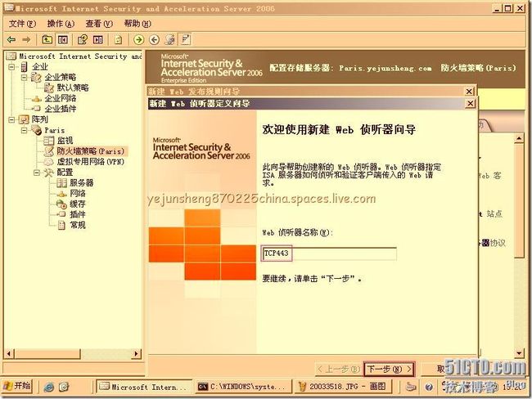
Task: Click the root Microsoft Internet Security tree node
Action: 80,56
